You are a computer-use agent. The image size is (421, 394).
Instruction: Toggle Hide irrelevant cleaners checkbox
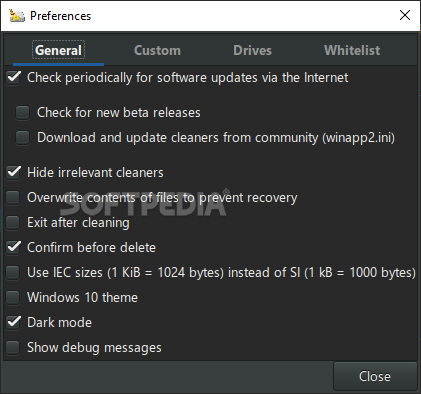pos(13,172)
